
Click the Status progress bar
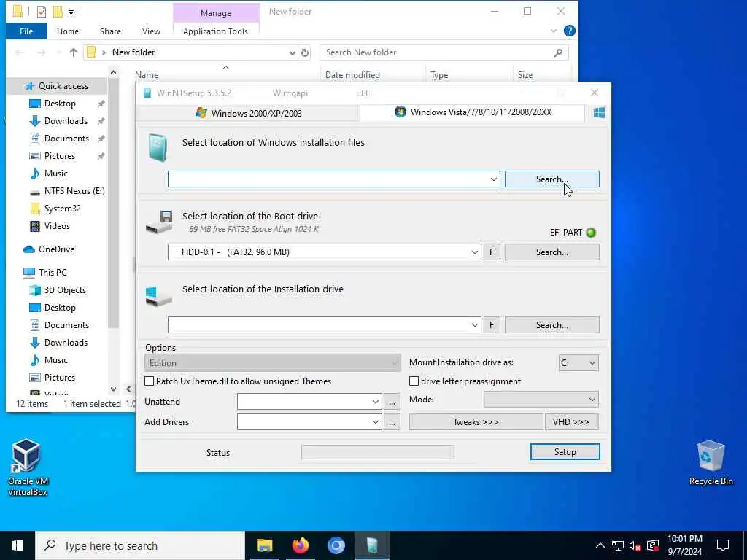click(x=377, y=452)
